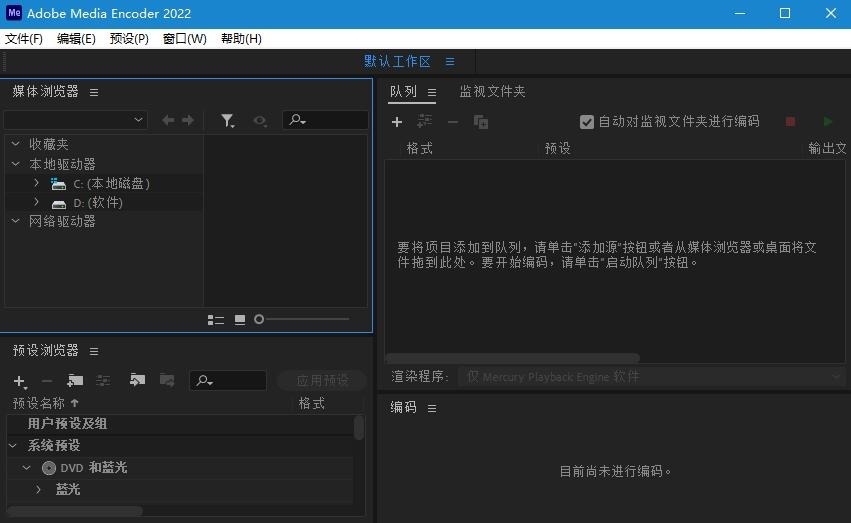
Task: Switch media browser to list view icon
Action: pos(215,320)
